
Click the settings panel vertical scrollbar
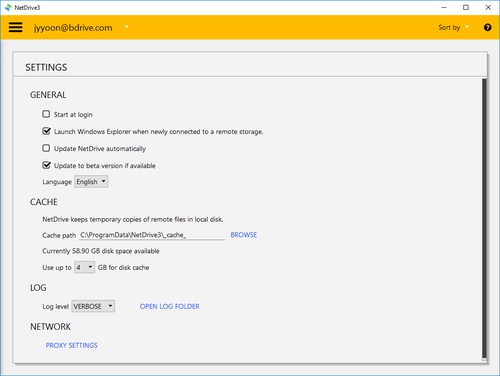pos(484,218)
